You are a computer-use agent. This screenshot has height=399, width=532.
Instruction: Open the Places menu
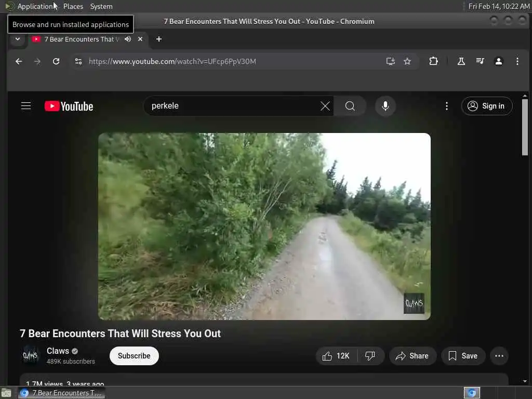click(x=73, y=6)
